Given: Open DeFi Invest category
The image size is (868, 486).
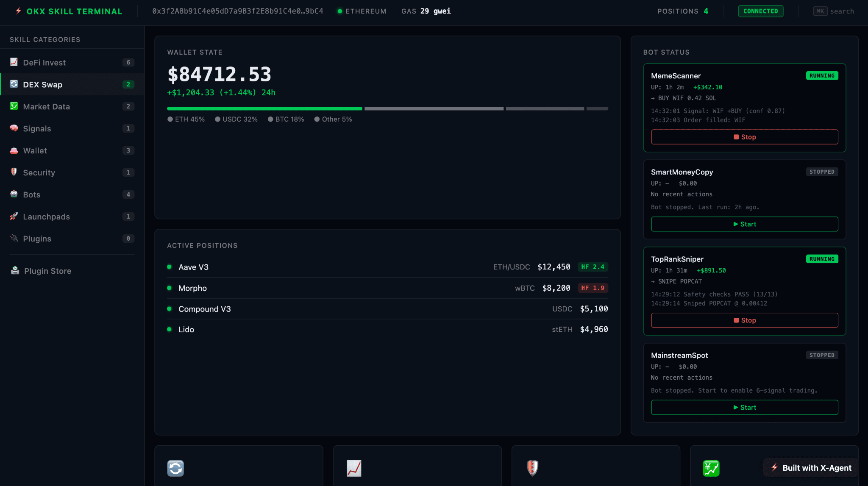Looking at the screenshot, I should [72, 62].
